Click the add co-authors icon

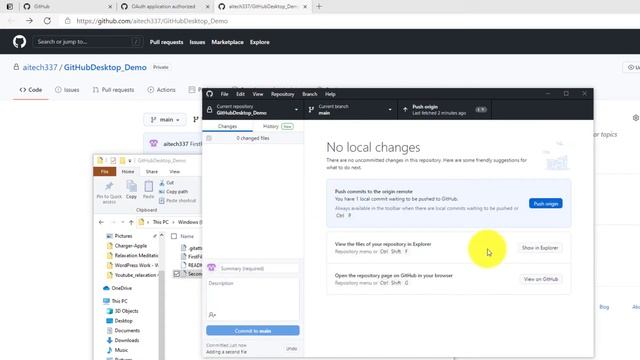[x=212, y=315]
